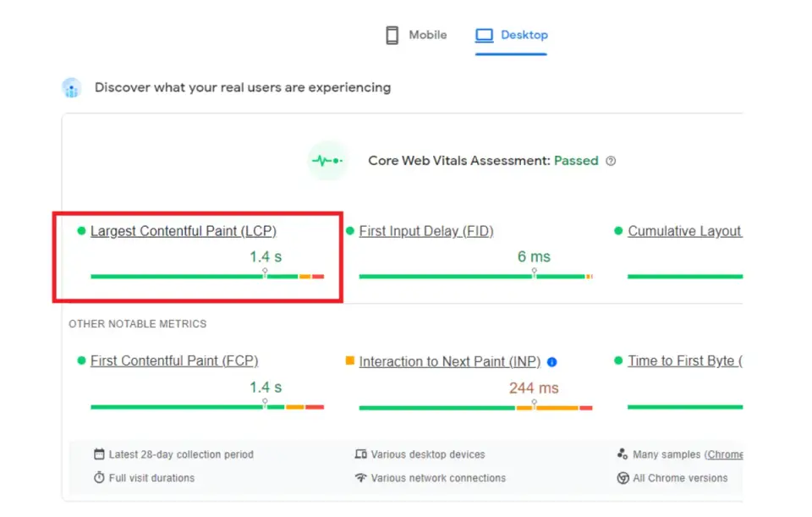The width and height of the screenshot is (812, 517).
Task: Open Largest Contentful Paint (LCP) link
Action: [x=184, y=231]
